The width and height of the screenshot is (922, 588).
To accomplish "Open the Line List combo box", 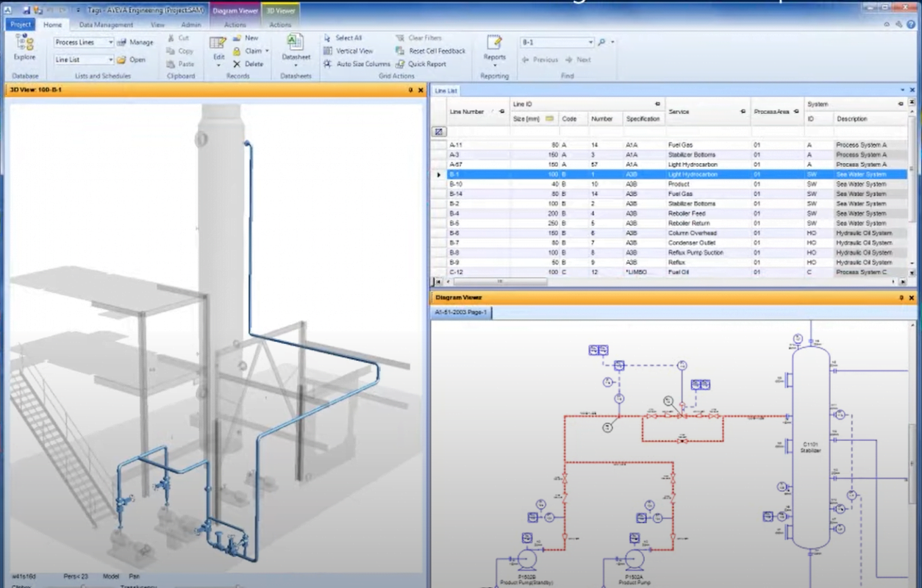I will coord(110,60).
